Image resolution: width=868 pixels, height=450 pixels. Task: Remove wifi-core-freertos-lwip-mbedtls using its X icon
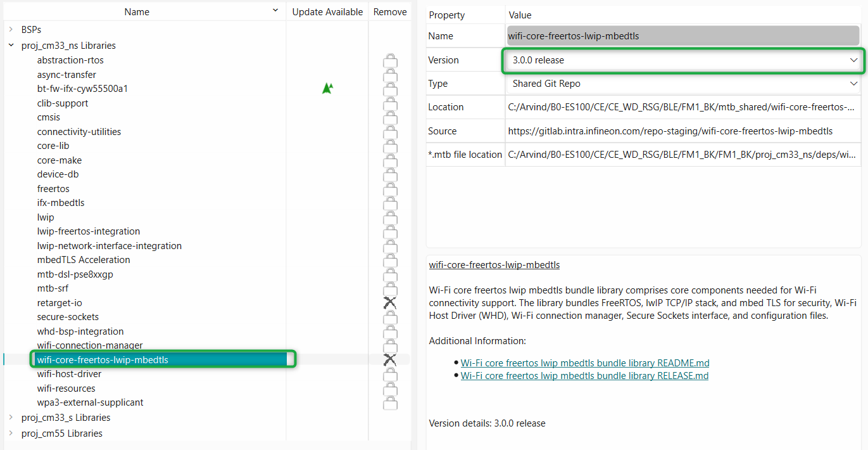(x=390, y=360)
